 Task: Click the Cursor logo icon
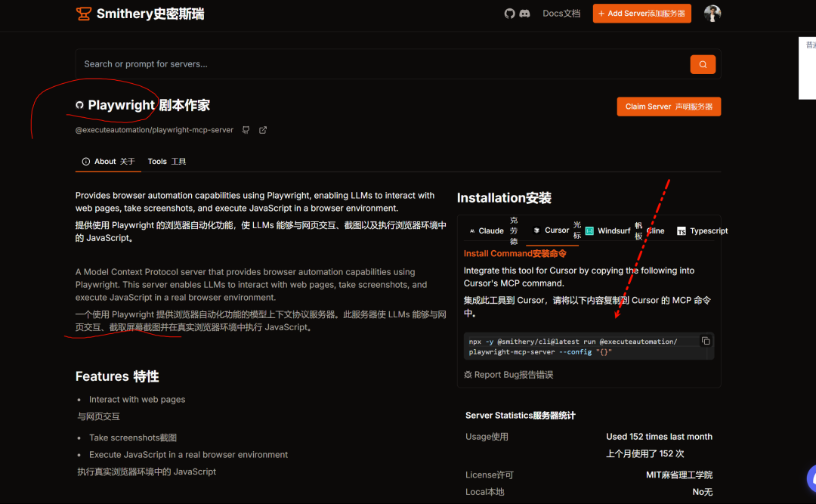tap(536, 230)
